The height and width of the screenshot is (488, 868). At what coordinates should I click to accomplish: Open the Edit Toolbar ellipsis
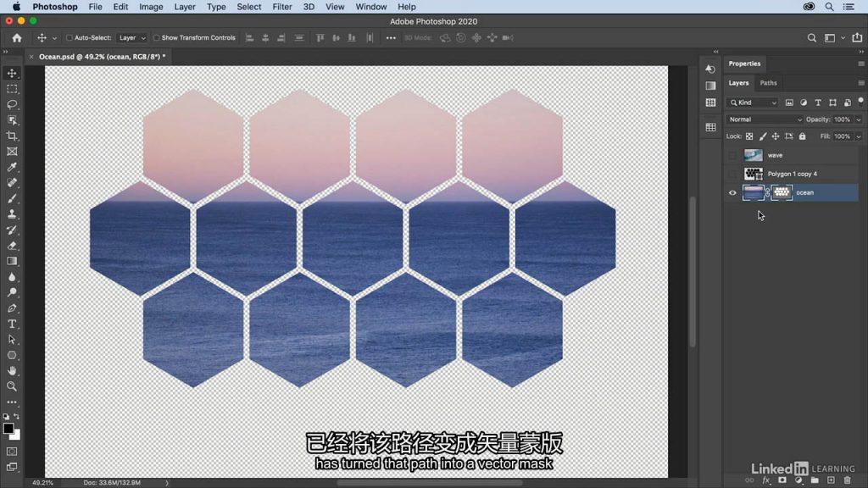[12, 402]
